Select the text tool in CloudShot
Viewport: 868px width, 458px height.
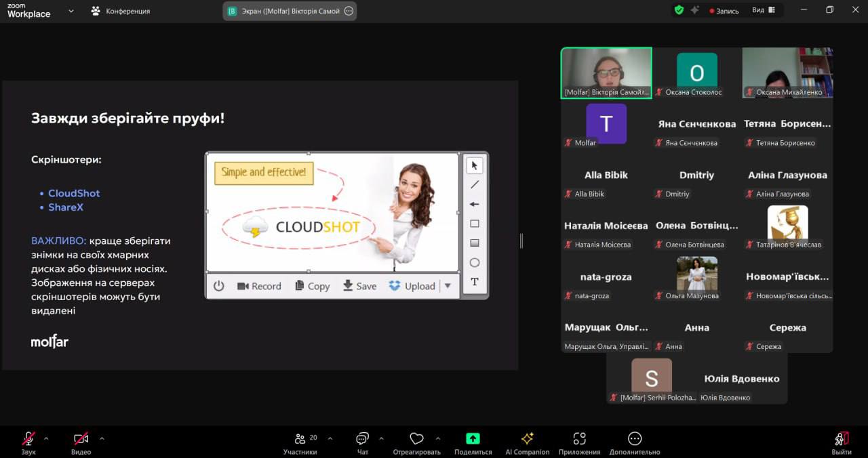(x=475, y=282)
